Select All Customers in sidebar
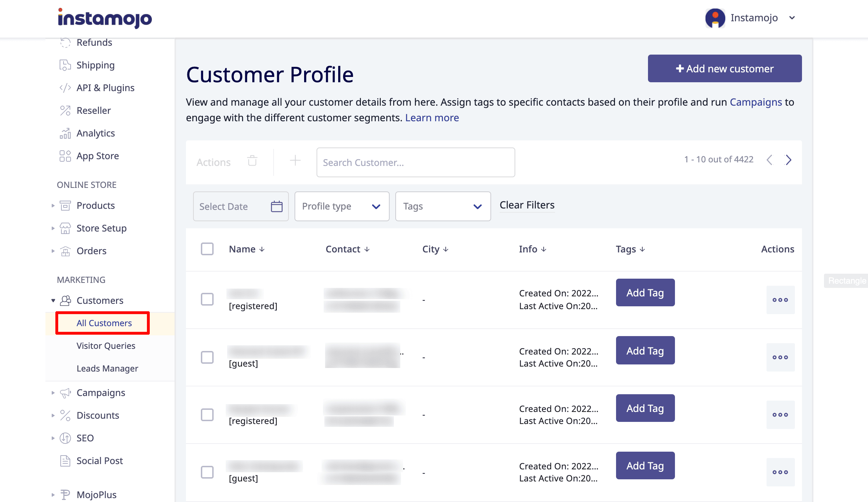 (x=104, y=323)
